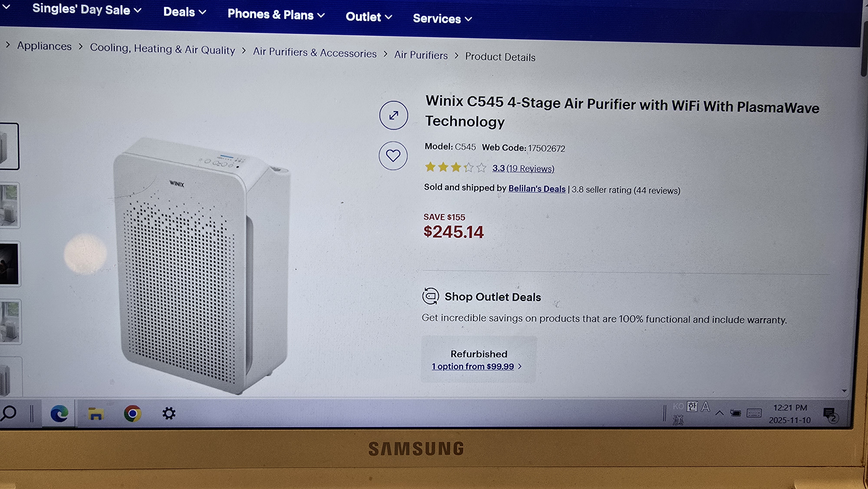Open the Outlet navigation menu
The width and height of the screenshot is (868, 489).
tap(369, 17)
